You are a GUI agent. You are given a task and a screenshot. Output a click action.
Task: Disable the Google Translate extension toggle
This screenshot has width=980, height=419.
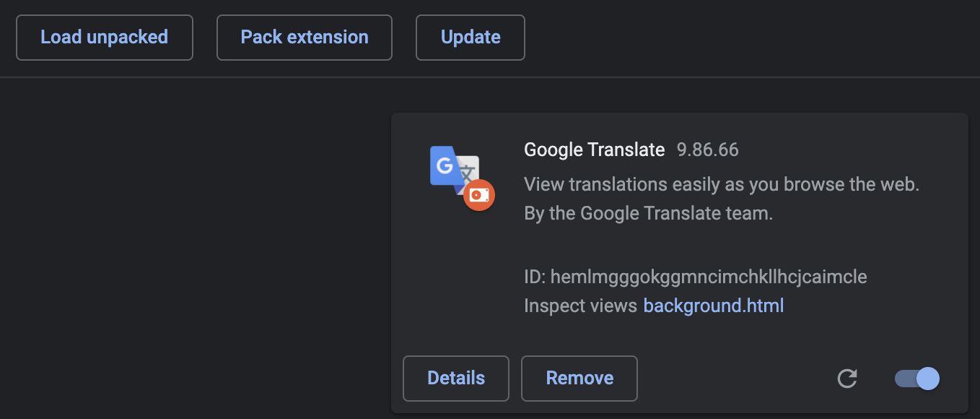917,379
